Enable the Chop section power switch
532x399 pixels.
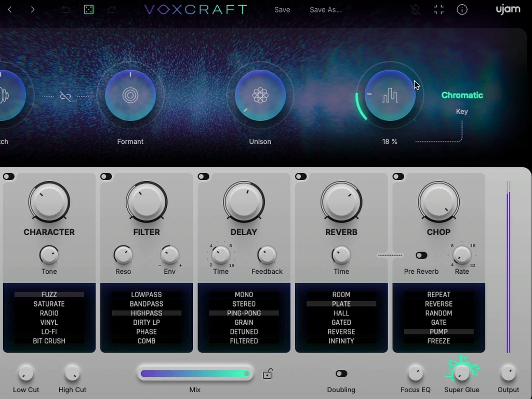[x=398, y=177]
